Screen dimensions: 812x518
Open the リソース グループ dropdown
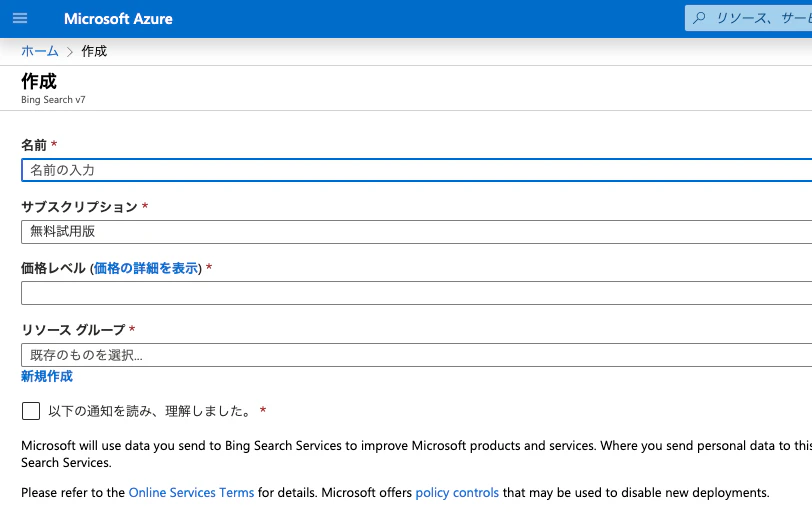point(416,355)
